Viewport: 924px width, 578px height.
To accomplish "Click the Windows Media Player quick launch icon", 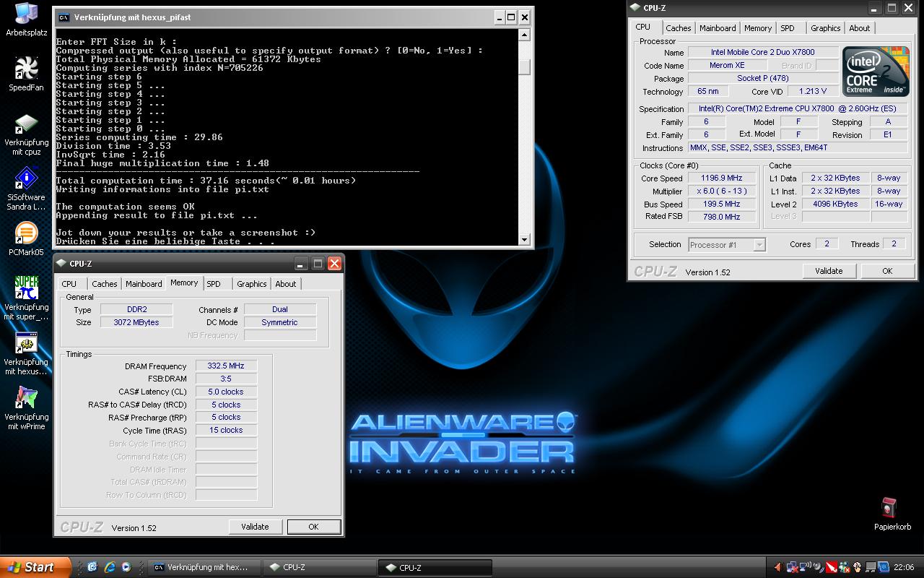I will coord(126,567).
